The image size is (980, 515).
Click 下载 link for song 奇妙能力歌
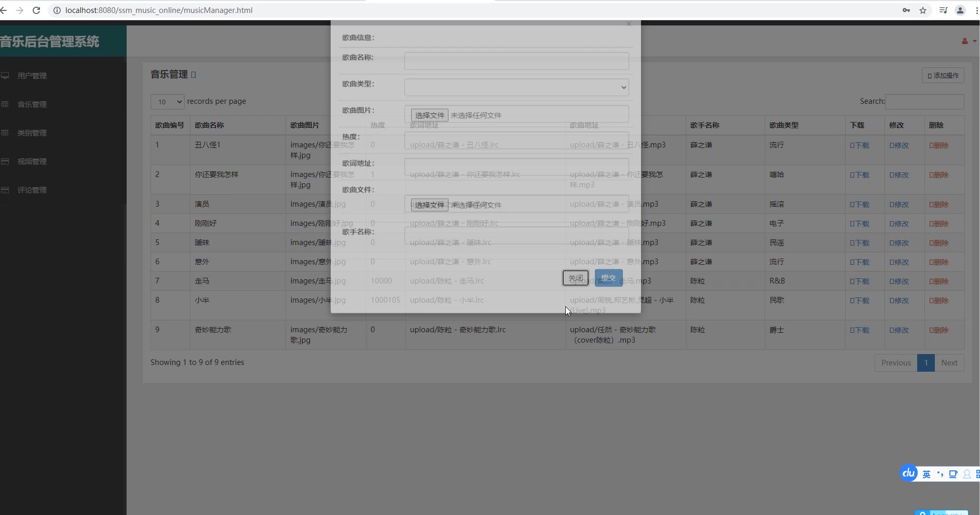point(860,330)
